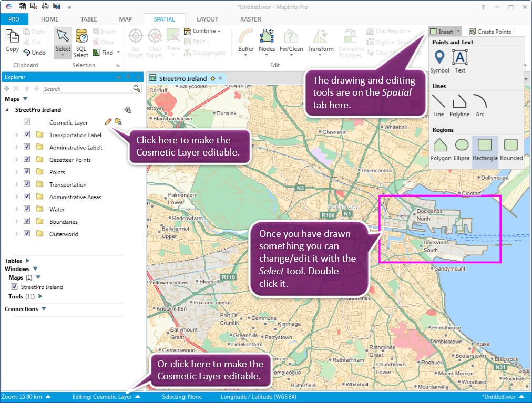Select the Text drawing tool
532x403 pixels.
(x=460, y=61)
